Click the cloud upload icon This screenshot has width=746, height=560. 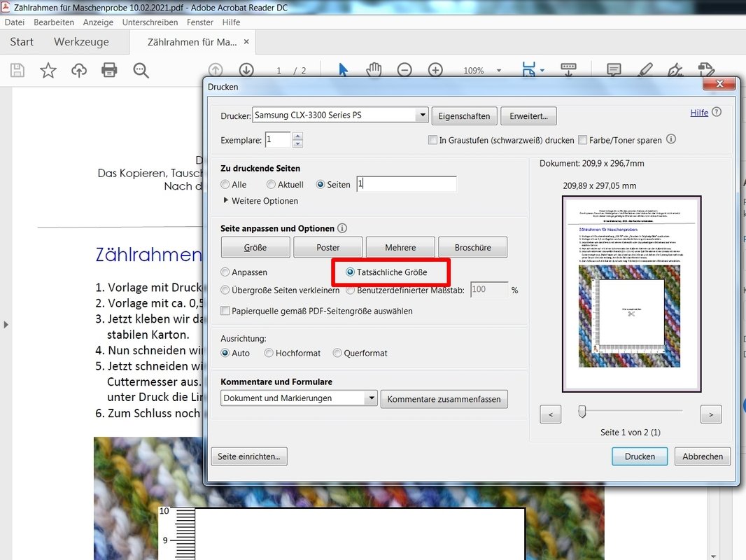[79, 70]
